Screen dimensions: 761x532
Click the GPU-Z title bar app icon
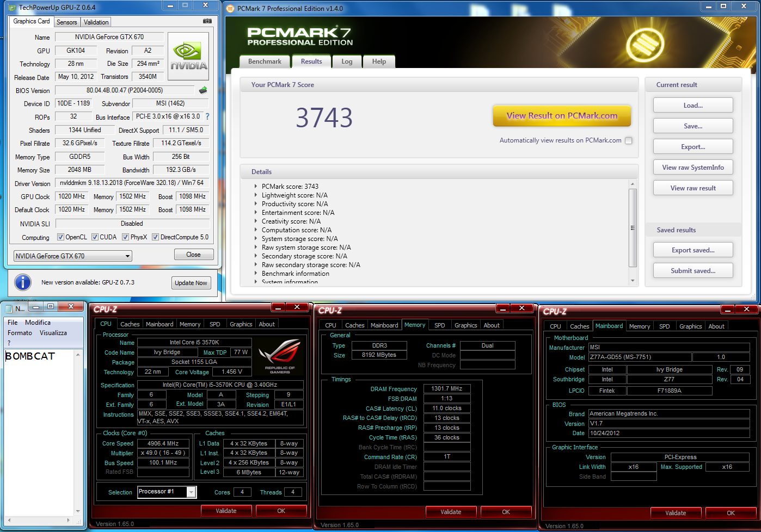[x=13, y=8]
